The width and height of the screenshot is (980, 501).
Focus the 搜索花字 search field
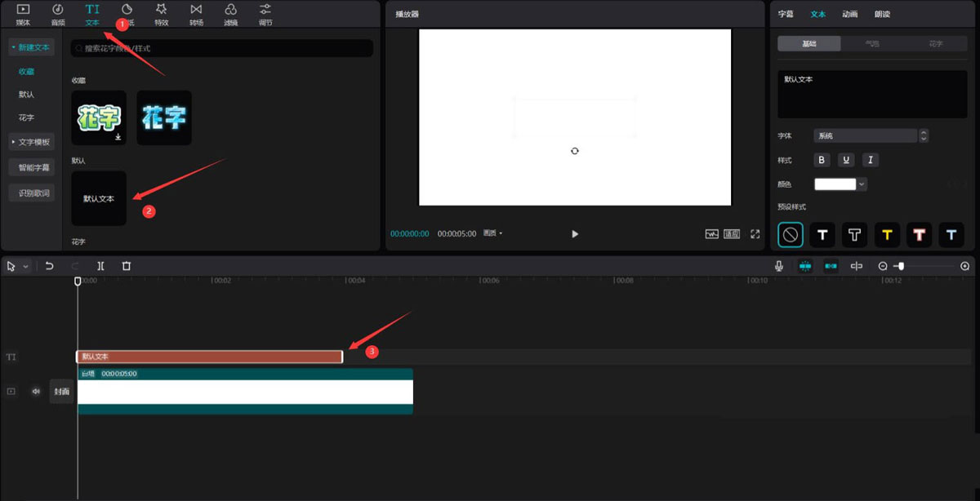(x=222, y=49)
